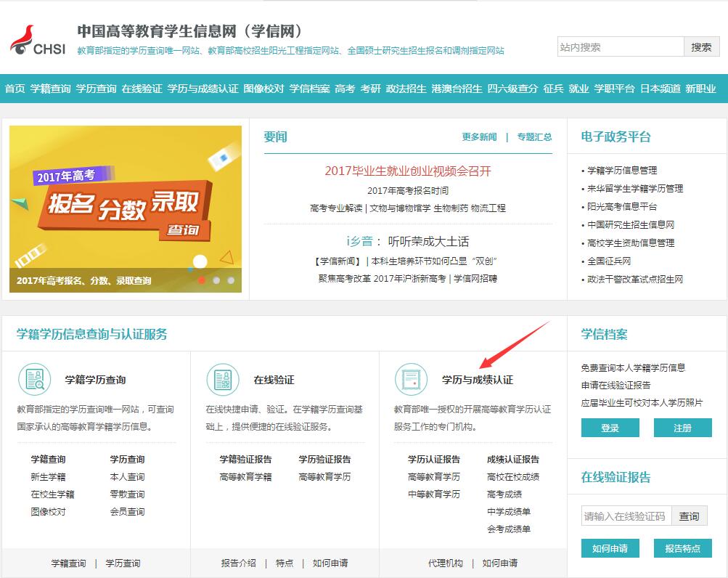Open 零散查询 link
The height and width of the screenshot is (578, 728).
pos(127,494)
